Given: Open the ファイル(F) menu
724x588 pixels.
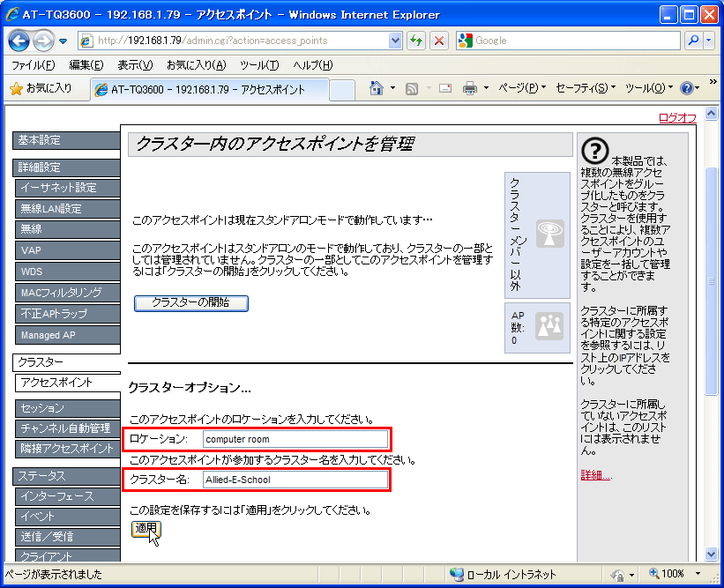Looking at the screenshot, I should coord(33,65).
